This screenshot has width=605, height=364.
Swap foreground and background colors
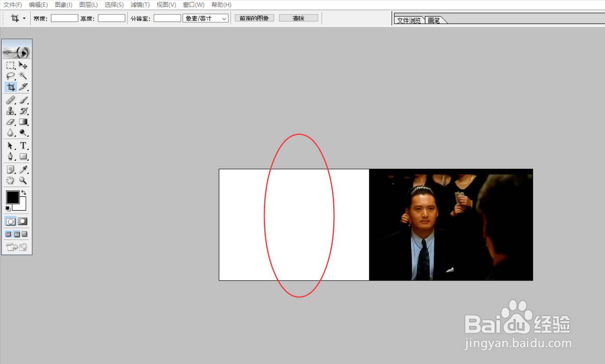pos(24,193)
